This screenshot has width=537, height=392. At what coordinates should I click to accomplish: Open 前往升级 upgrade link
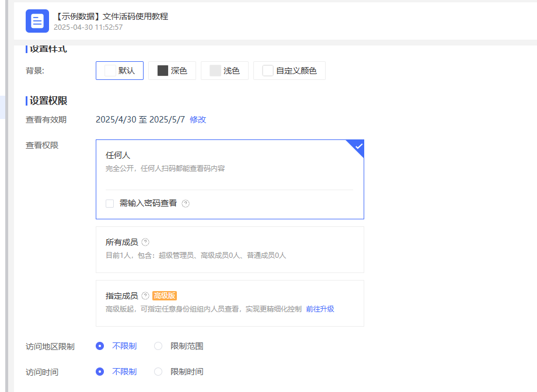[x=320, y=309]
